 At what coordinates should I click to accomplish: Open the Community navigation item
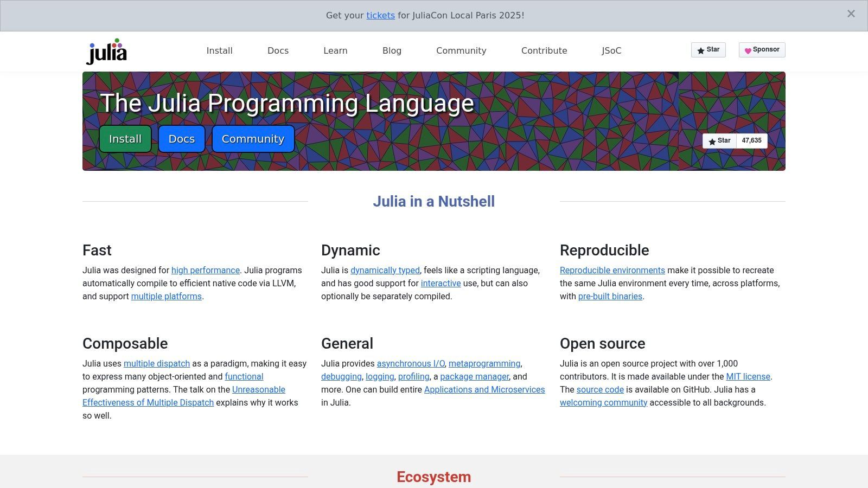pyautogui.click(x=461, y=50)
